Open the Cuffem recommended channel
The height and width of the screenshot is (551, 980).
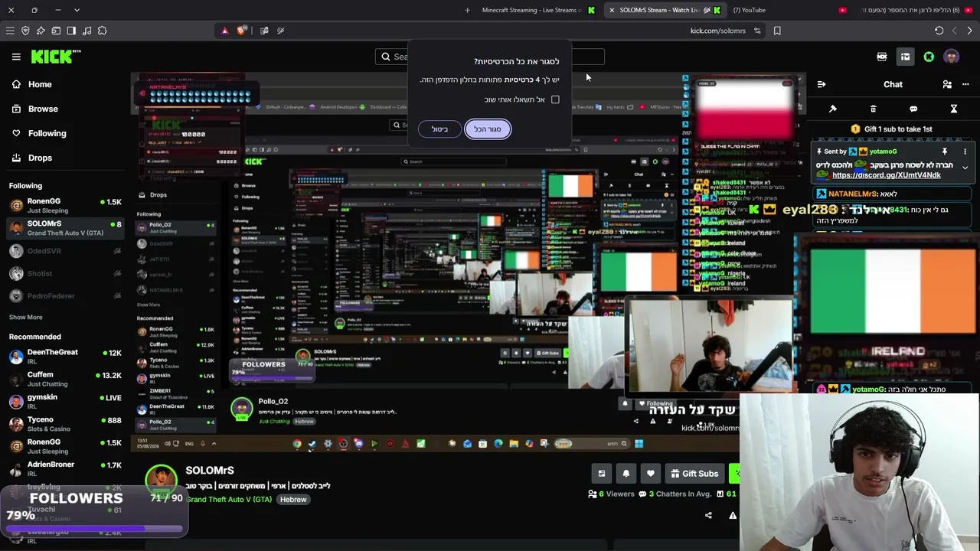65,380
